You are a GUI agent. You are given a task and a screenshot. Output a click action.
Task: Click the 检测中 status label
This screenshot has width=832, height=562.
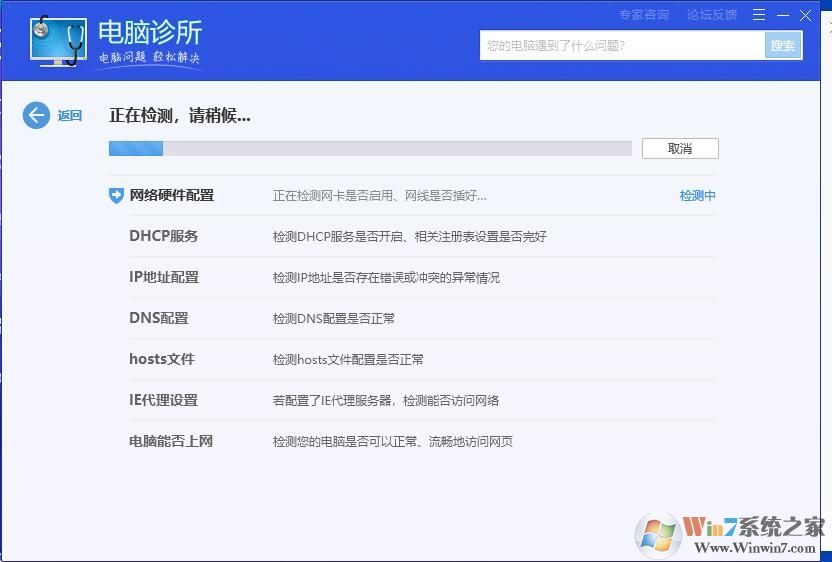[697, 196]
